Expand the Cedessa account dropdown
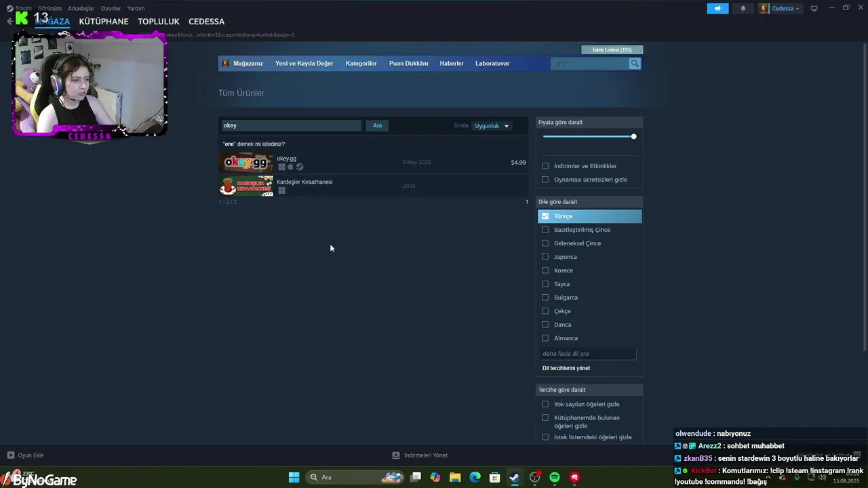Viewport: 868px width, 488px height. click(x=785, y=9)
